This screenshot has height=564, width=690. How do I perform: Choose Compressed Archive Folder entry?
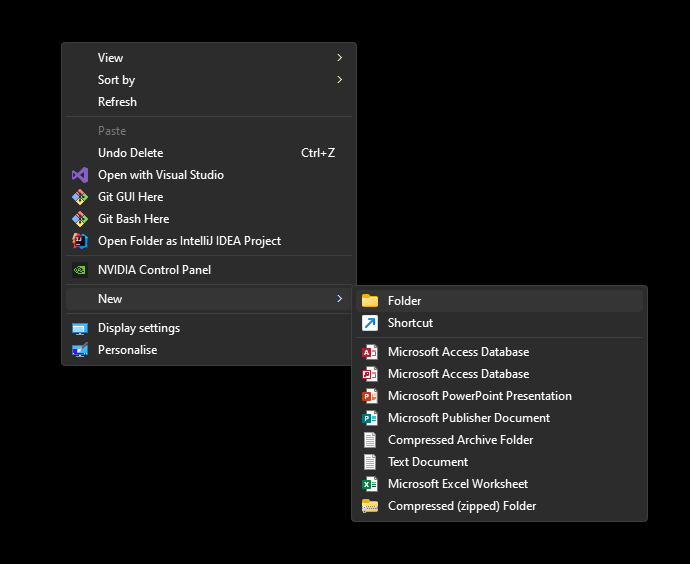coord(460,440)
